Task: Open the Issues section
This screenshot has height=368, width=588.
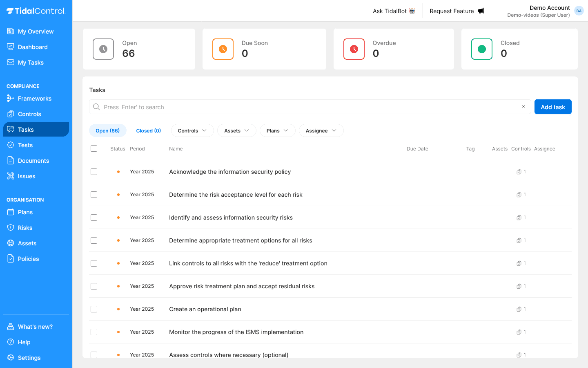Action: pos(26,176)
